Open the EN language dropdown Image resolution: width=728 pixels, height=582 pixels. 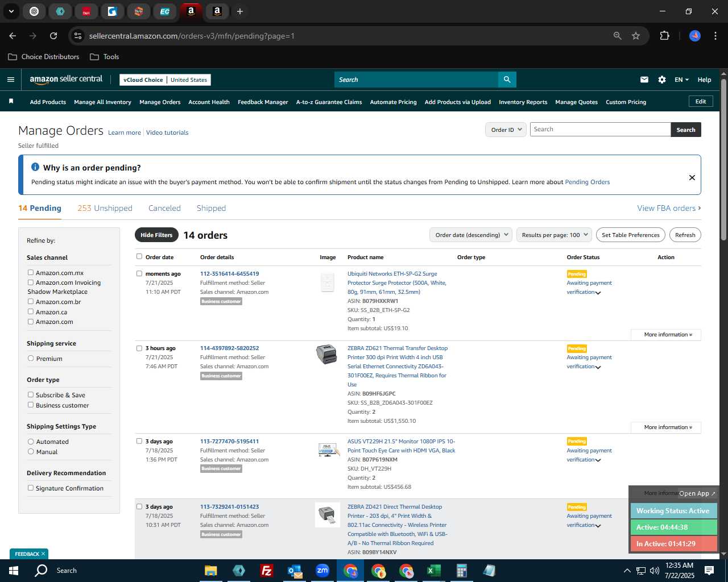[681, 80]
